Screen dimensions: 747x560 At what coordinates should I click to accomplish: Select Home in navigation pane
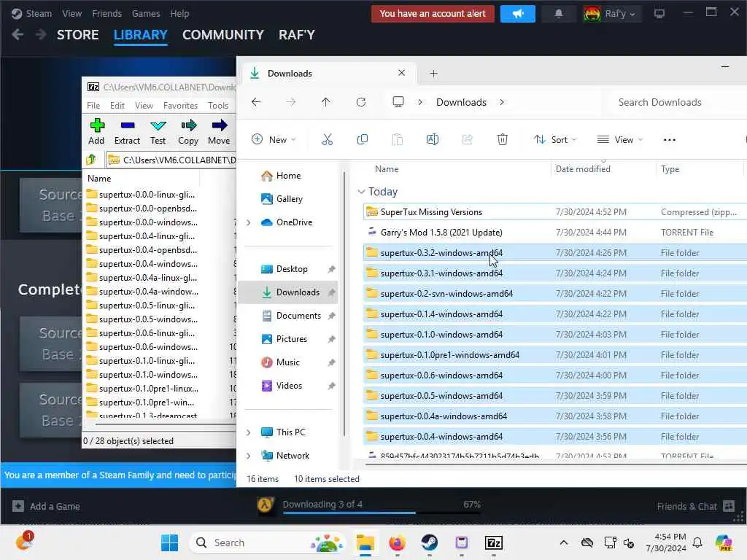[x=288, y=176]
